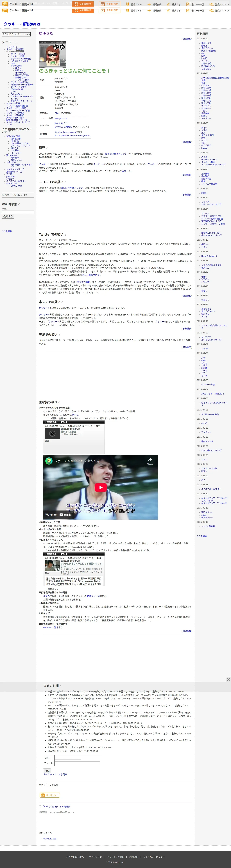Open the yuyuuta.jpg attachment
231x868 pixels.
pos(50,839)
